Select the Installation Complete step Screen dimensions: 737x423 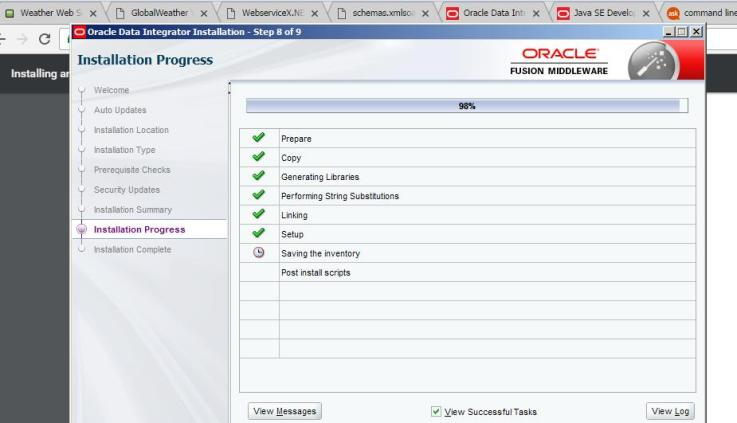pyautogui.click(x=133, y=250)
